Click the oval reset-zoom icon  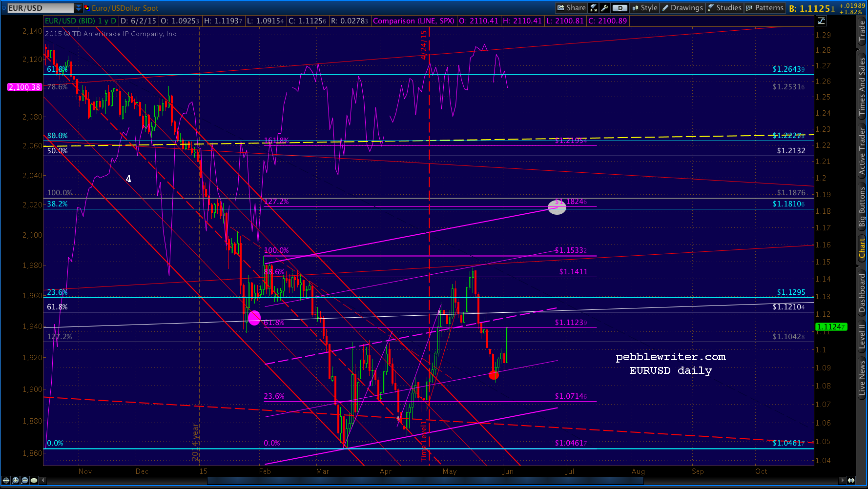pos(34,480)
